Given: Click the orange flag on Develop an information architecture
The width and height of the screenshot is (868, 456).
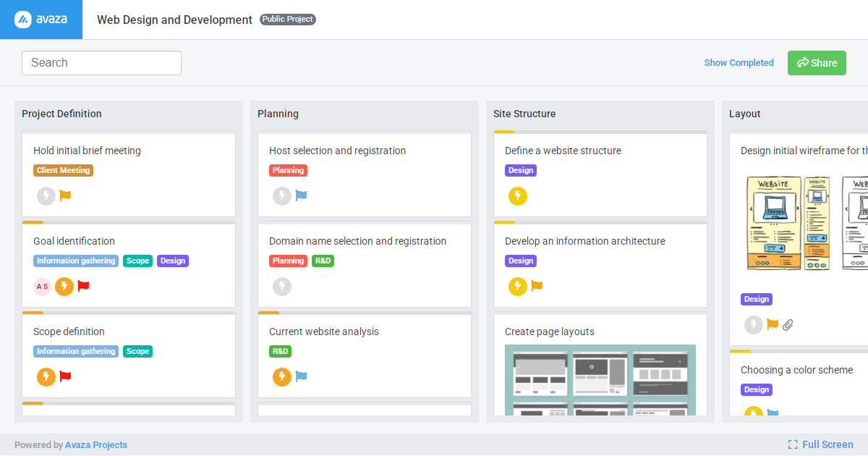Looking at the screenshot, I should (x=537, y=286).
